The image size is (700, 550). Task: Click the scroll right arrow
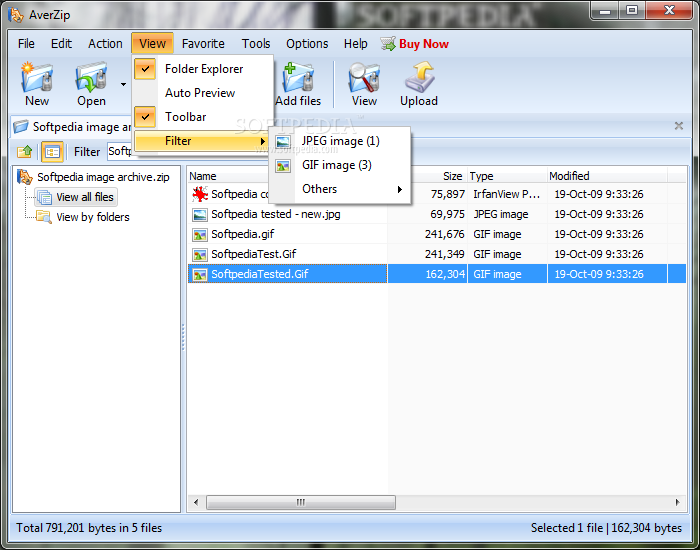pyautogui.click(x=678, y=502)
